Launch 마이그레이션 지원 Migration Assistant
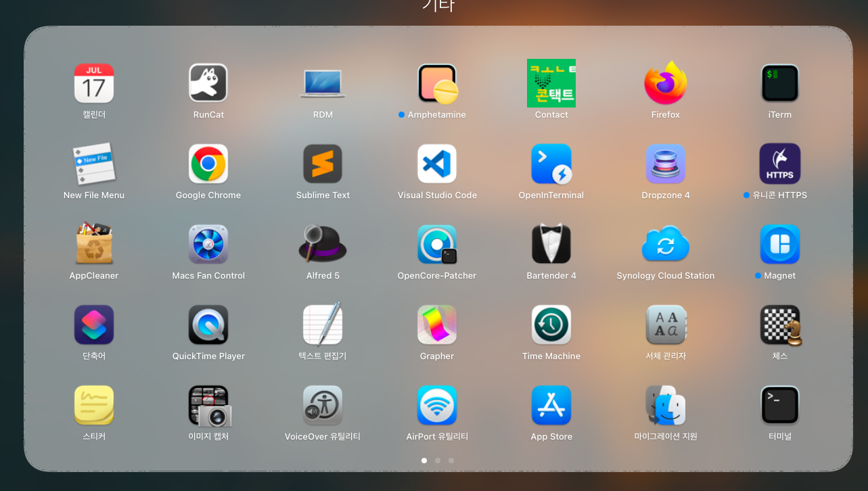Viewport: 868px width, 491px height. pyautogui.click(x=666, y=405)
